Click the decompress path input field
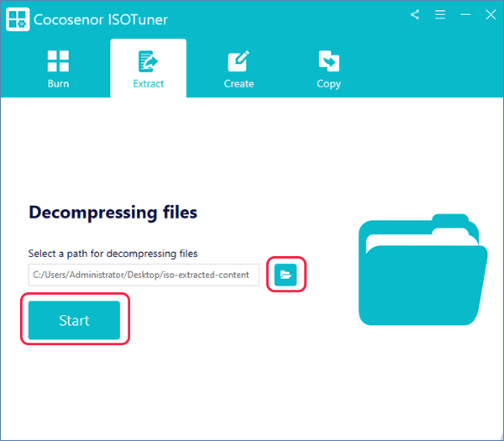This screenshot has height=441, width=504. (144, 275)
